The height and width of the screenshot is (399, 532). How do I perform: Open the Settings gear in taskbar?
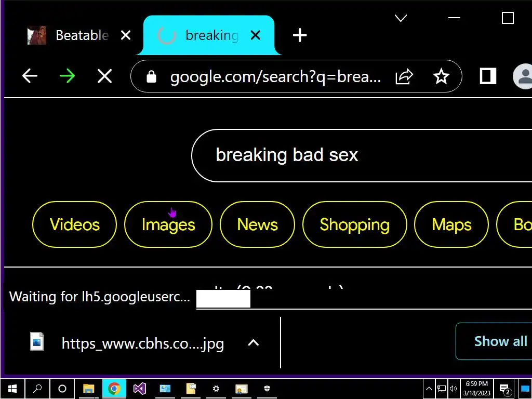[x=216, y=389]
